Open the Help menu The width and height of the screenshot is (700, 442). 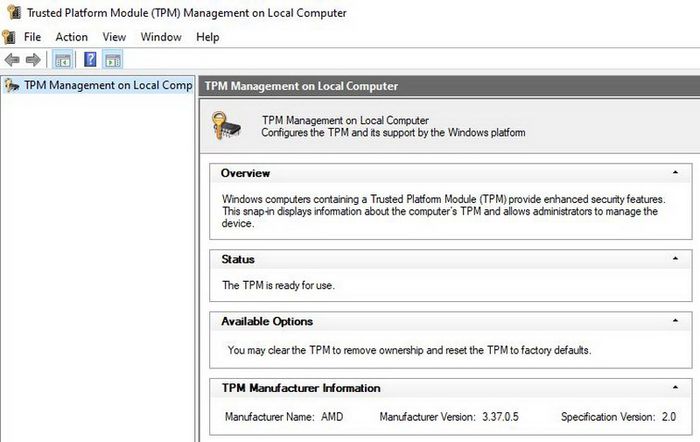(x=208, y=37)
